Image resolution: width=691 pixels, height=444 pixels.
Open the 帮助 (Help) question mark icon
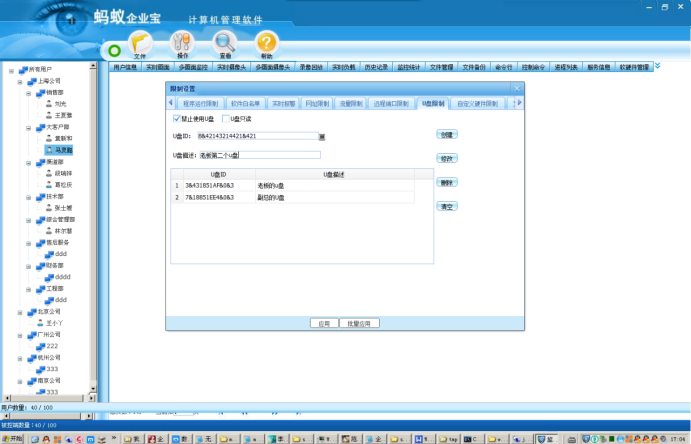(x=265, y=44)
